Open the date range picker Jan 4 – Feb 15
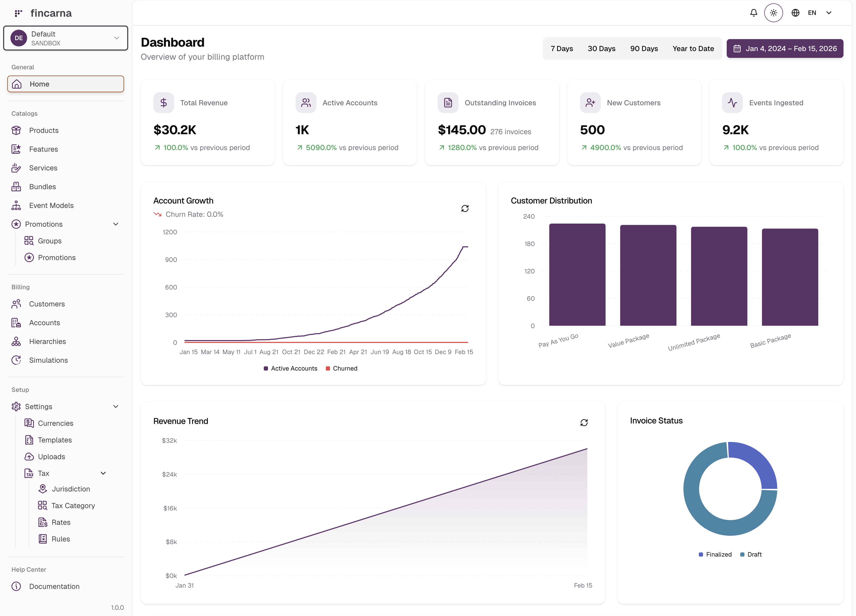 coord(785,48)
